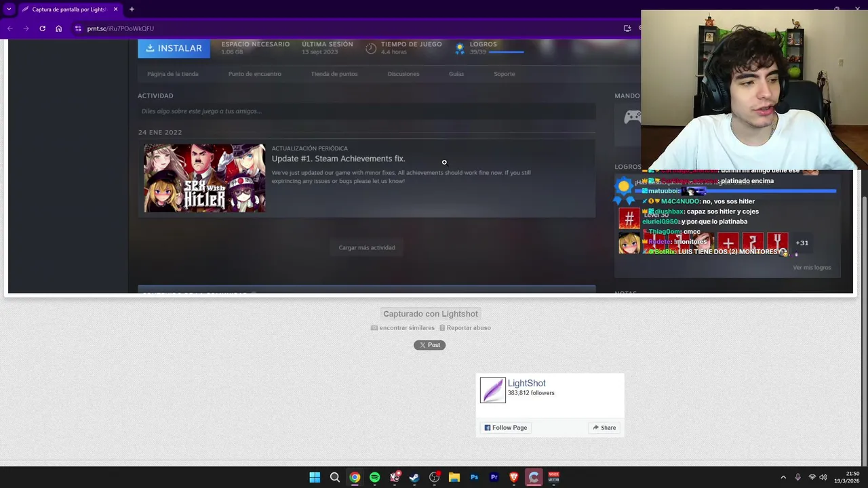
Task: Share via the X Post button
Action: coord(429,345)
